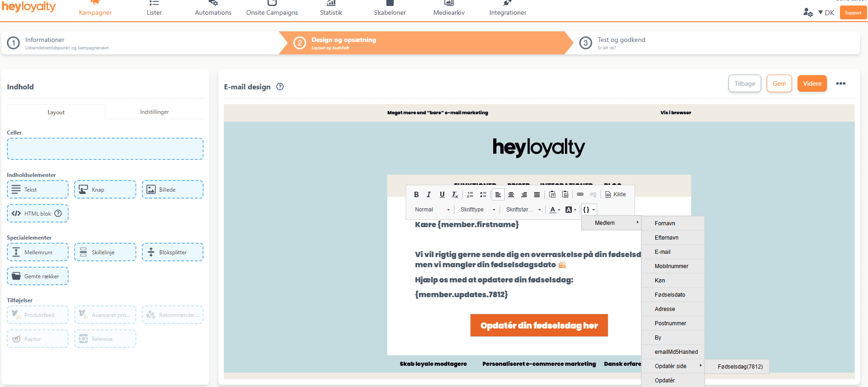Select Postnummer merge field

tap(673, 323)
